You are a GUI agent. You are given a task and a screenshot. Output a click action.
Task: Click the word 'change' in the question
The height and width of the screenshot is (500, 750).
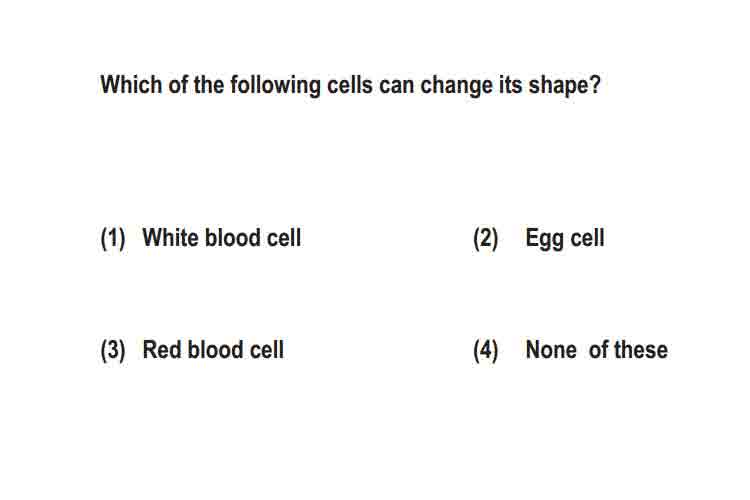tap(456, 86)
